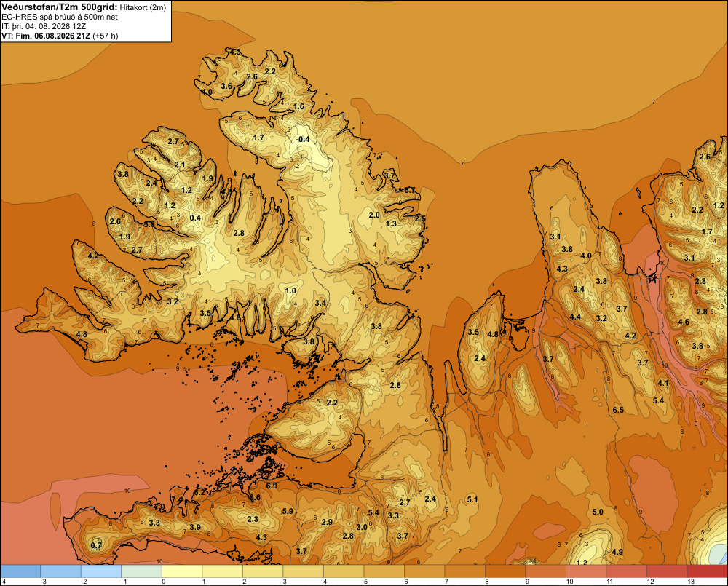Click legend swatch between -1 and 0

click(x=142, y=571)
